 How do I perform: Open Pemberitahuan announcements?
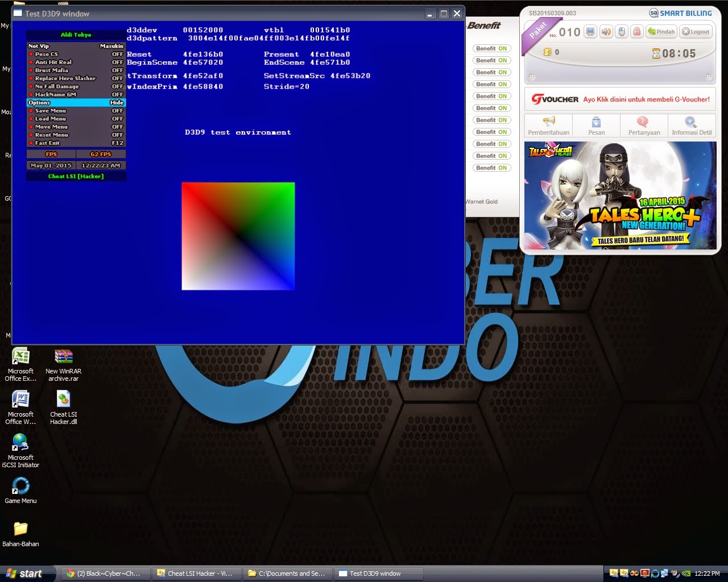[x=549, y=126]
